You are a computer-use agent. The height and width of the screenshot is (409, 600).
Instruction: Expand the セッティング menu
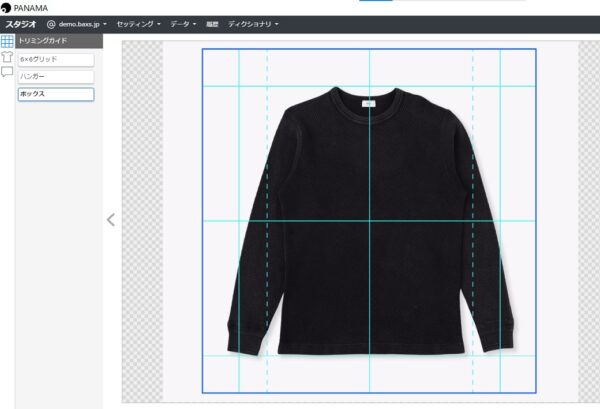click(x=138, y=23)
